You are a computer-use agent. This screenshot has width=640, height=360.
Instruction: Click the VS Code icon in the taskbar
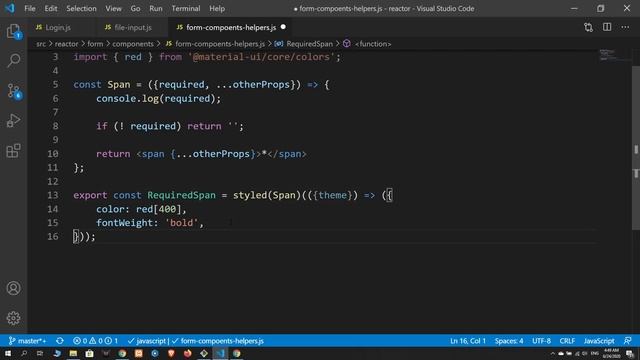point(220,353)
